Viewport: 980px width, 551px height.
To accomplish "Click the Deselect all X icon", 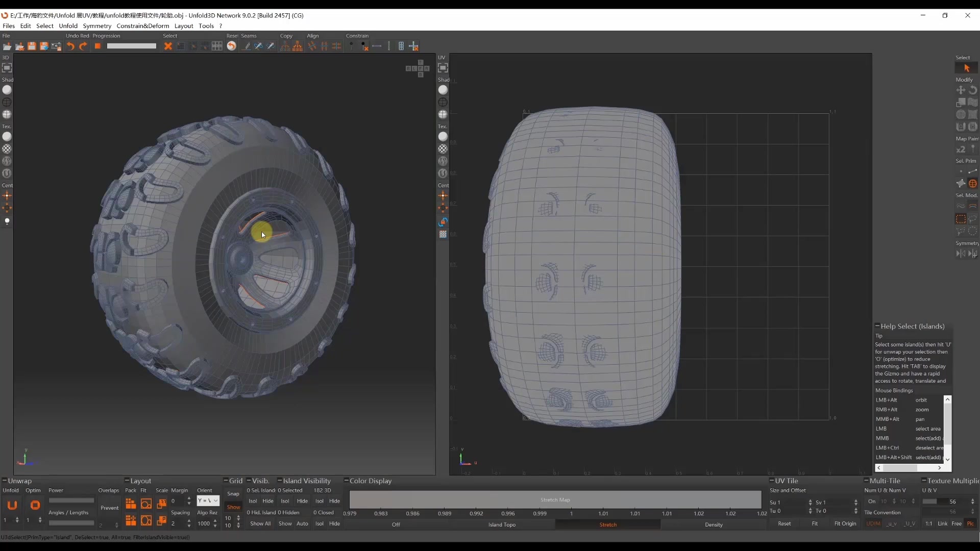I will 168,46.
